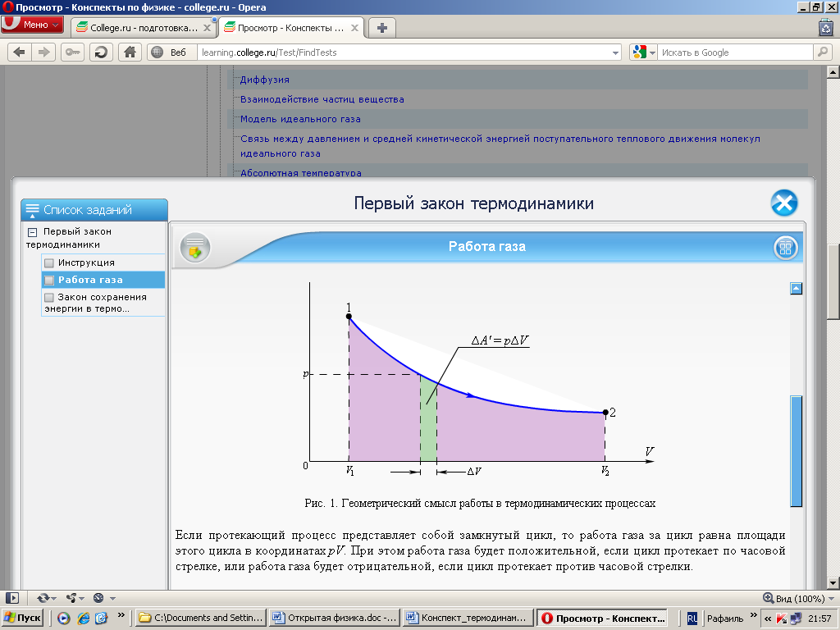Click the lesson content scroll-up arrow
The width and height of the screenshot is (840, 630).
796,289
